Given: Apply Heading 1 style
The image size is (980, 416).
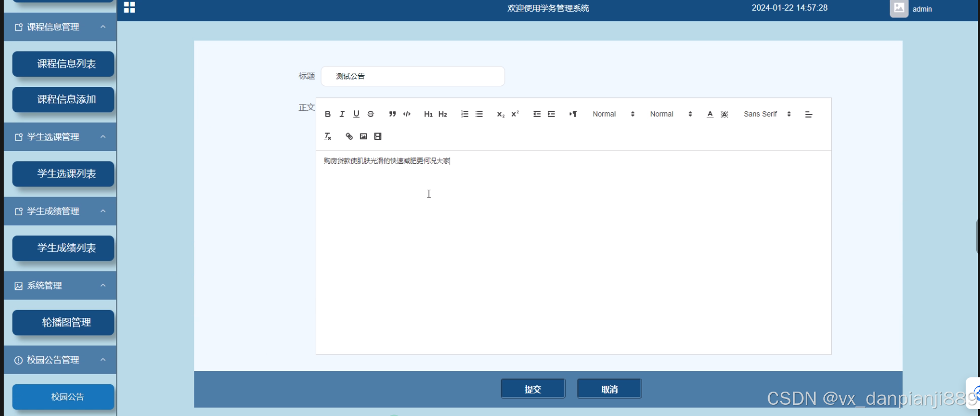Looking at the screenshot, I should click(x=429, y=114).
